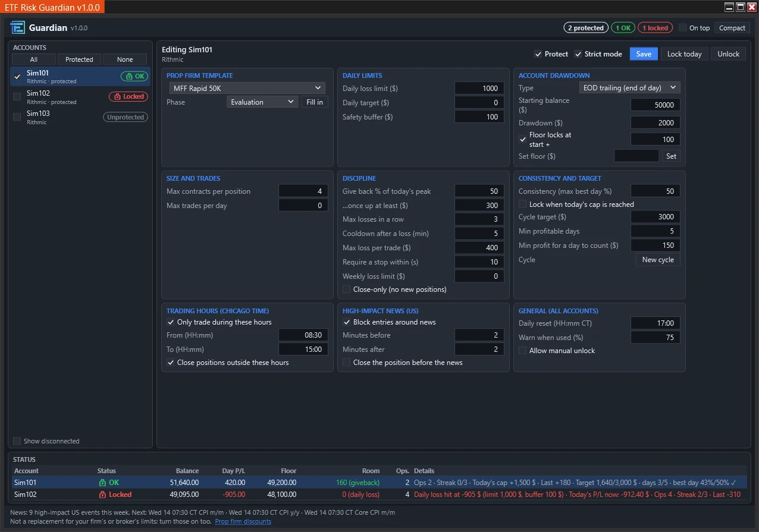Select the Protected accounts filter
This screenshot has height=532, width=759.
coord(79,59)
